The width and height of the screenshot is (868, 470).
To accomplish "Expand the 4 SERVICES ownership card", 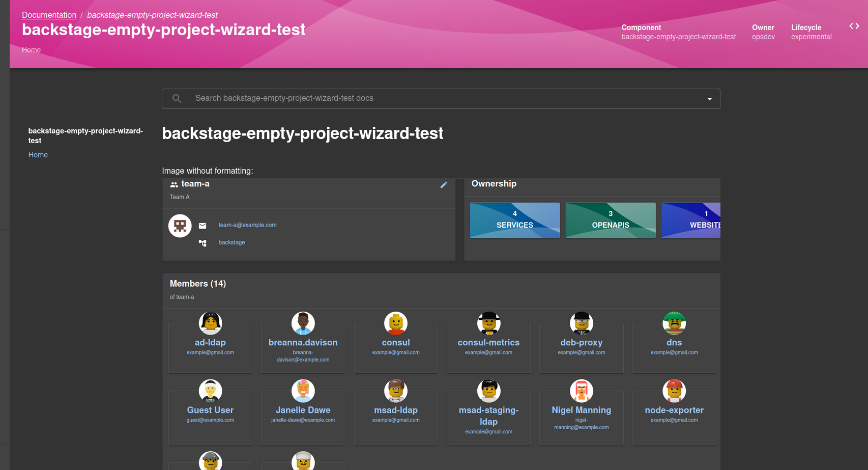I will (514, 220).
